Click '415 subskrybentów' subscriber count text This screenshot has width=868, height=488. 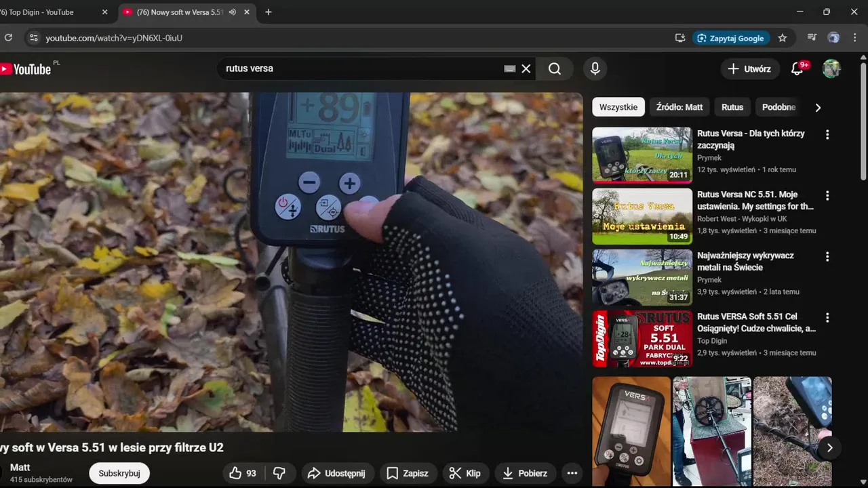[41, 480]
